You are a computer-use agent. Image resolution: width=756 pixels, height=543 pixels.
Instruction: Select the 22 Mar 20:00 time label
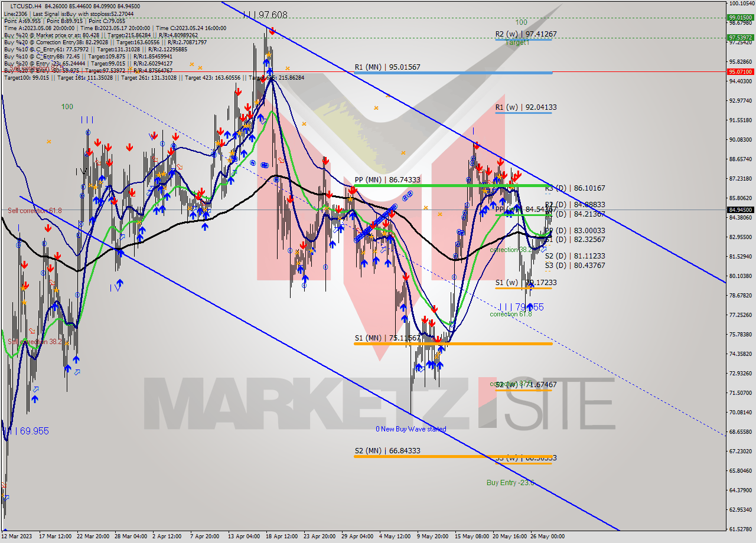pyautogui.click(x=93, y=537)
